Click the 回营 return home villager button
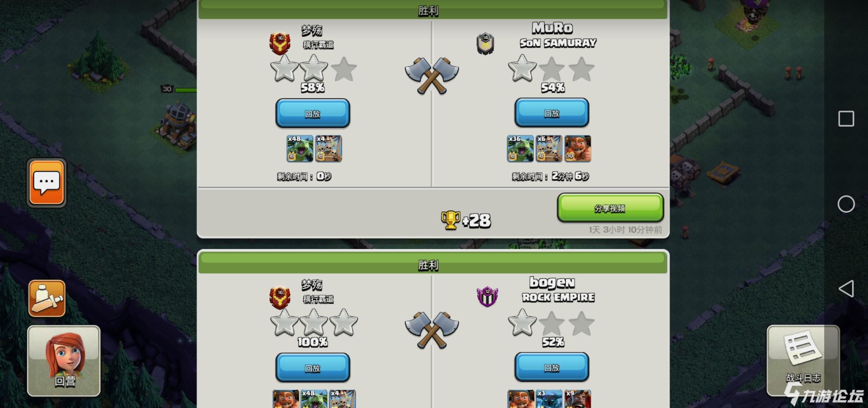Screen dimensions: 868x408 pos(64,361)
